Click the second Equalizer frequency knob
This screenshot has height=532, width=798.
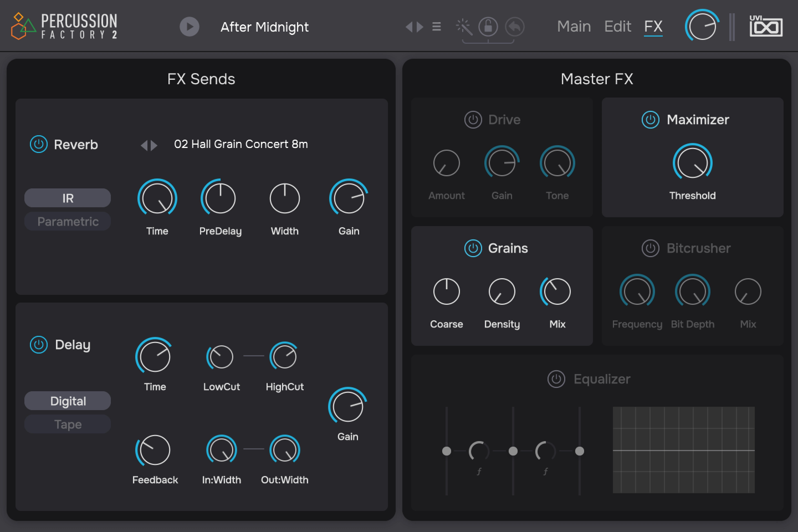click(x=546, y=451)
